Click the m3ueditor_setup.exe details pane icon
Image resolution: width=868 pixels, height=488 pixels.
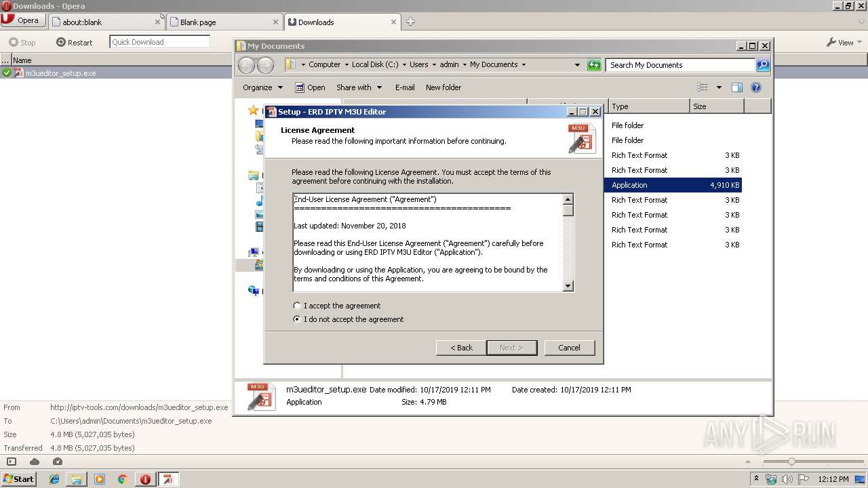pos(261,396)
